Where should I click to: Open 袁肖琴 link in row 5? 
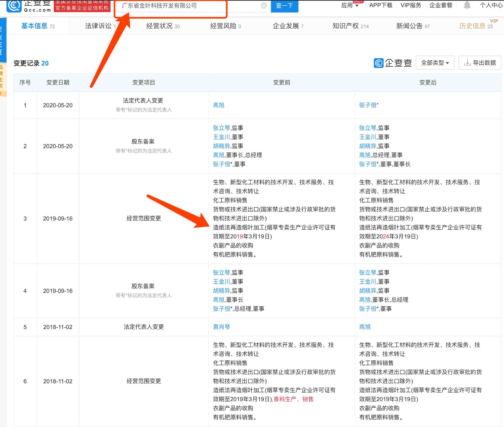coord(222,327)
